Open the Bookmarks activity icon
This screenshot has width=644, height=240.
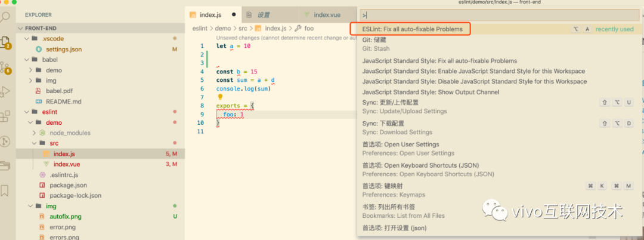[5, 190]
